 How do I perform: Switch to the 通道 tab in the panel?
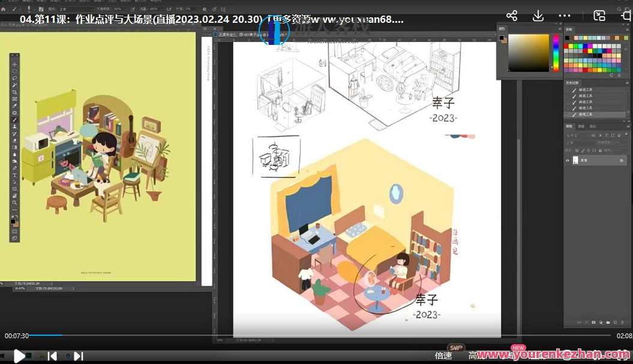click(581, 127)
